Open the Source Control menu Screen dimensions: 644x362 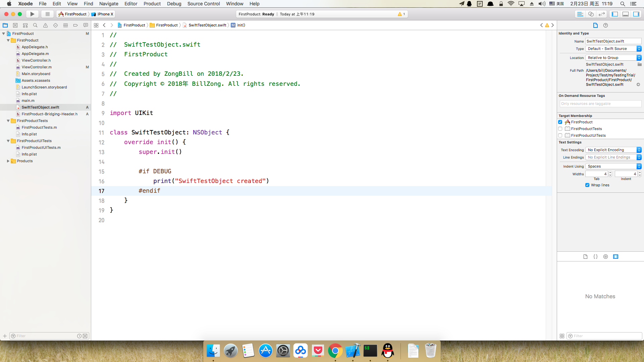[203, 4]
